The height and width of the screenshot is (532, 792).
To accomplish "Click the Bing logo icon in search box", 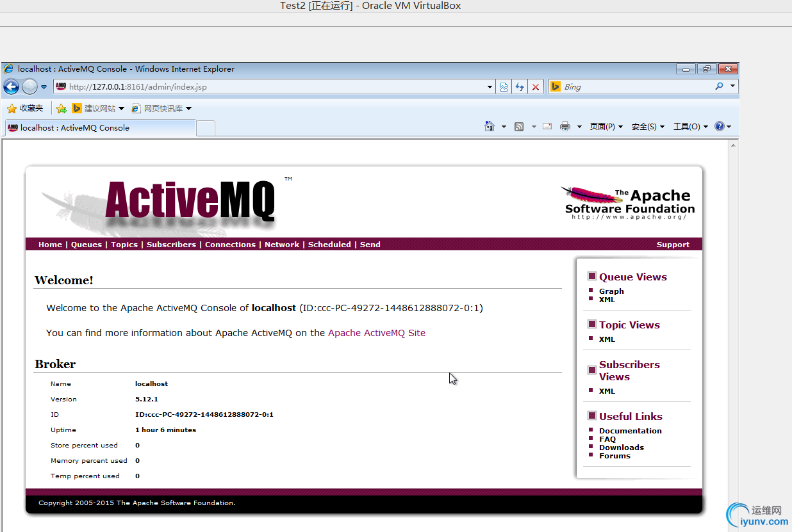I will coord(556,87).
